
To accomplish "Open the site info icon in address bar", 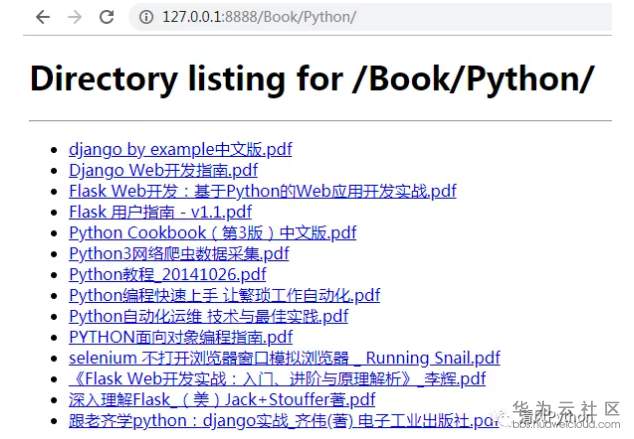I will pos(146,17).
